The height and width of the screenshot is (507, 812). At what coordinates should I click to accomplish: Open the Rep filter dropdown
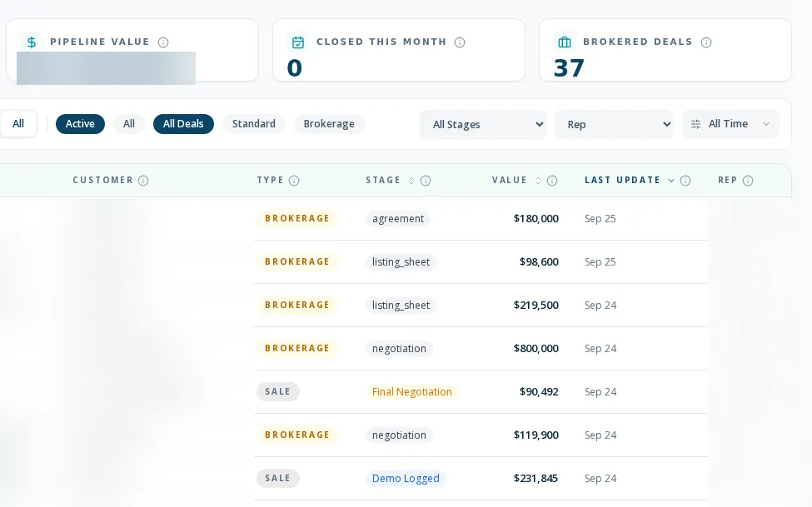point(614,124)
